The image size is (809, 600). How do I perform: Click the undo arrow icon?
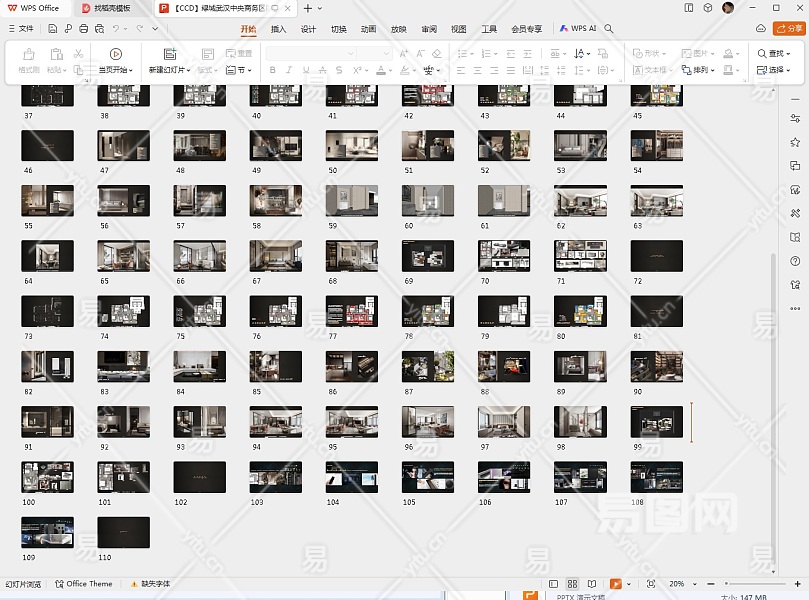click(x=115, y=29)
